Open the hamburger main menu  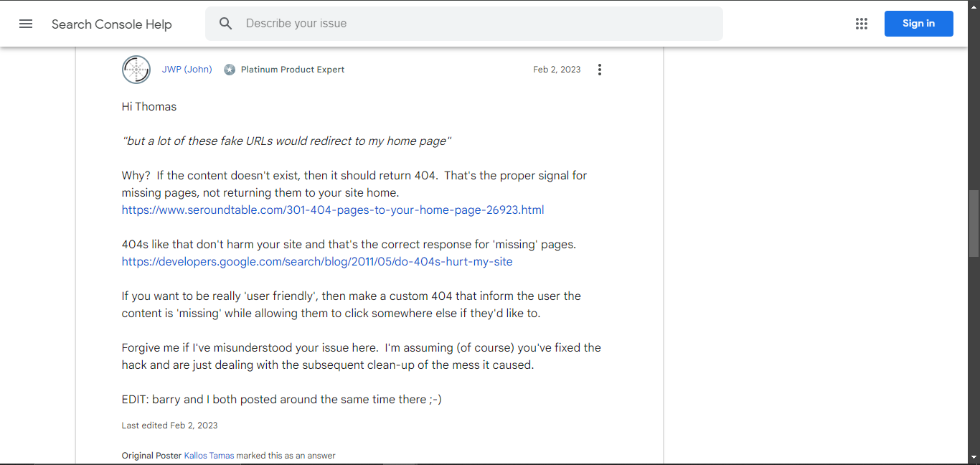[26, 24]
